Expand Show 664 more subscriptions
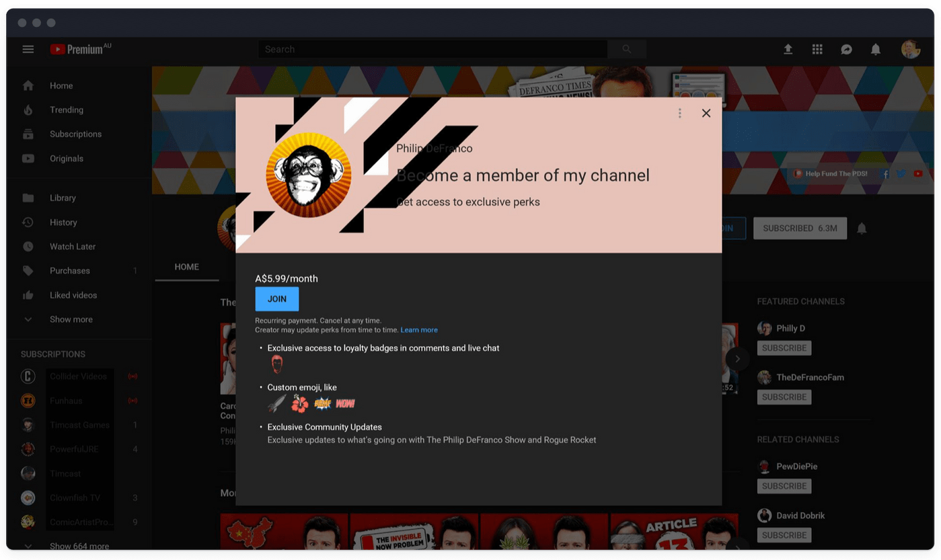The height and width of the screenshot is (560, 941). coord(79,546)
